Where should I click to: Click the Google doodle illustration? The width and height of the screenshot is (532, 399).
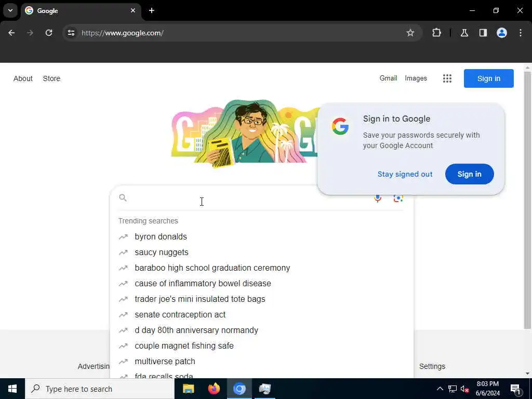pyautogui.click(x=245, y=134)
